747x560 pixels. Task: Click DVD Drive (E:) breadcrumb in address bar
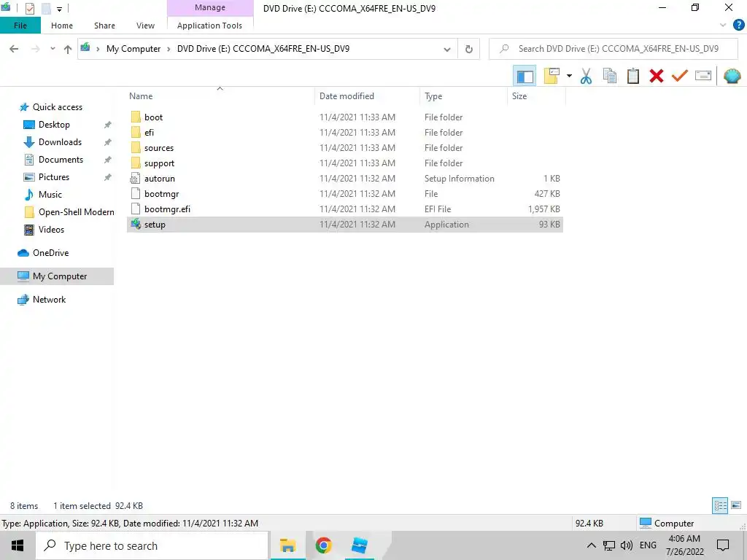pos(263,49)
